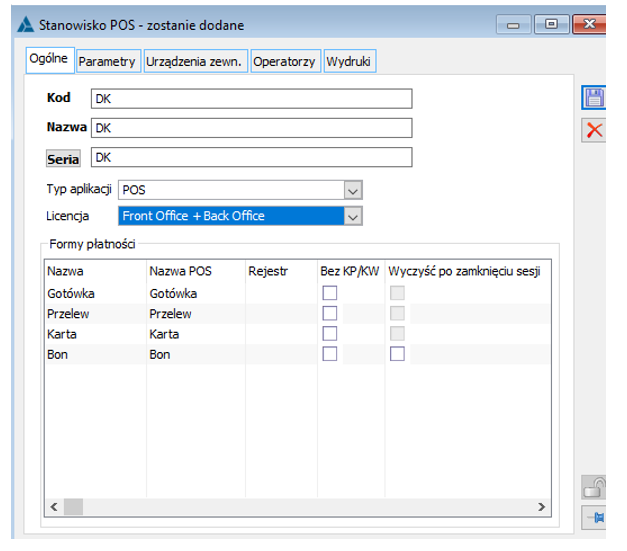Image resolution: width=627 pixels, height=551 pixels.
Task: Click Wyczyść po zamknięciu sesji column header
Action: [x=467, y=271]
